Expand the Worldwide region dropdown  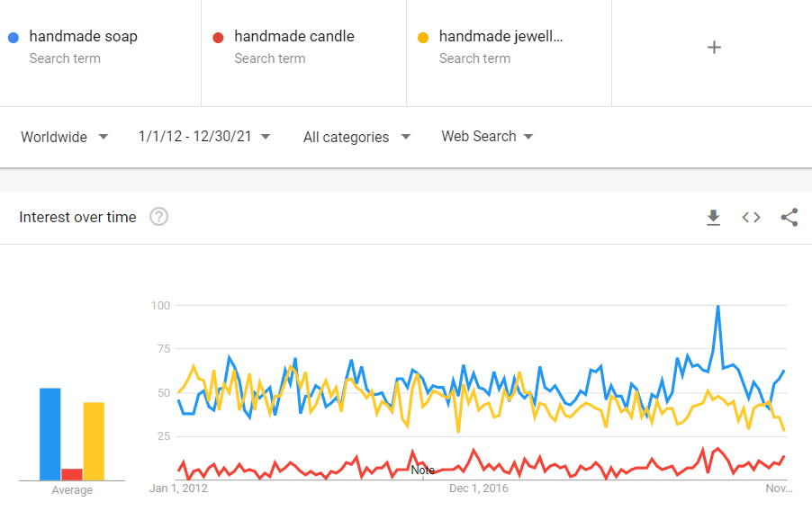(65, 137)
